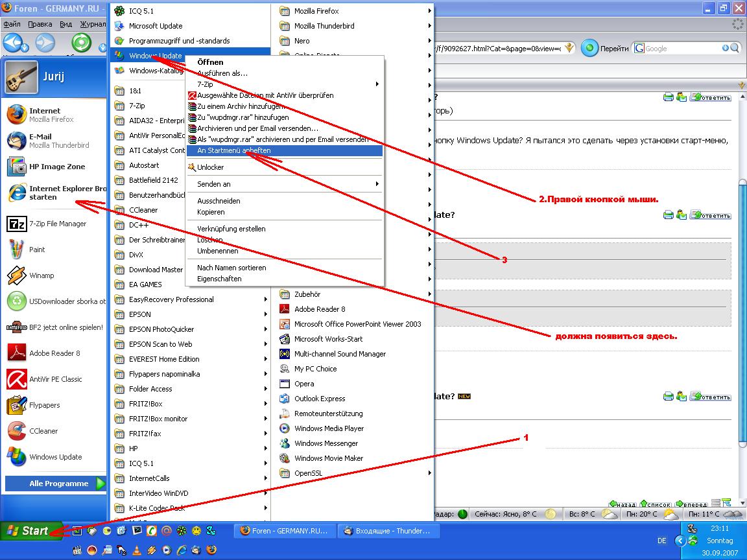Open Opera from the programs list
This screenshot has width=747, height=560.
(352, 384)
